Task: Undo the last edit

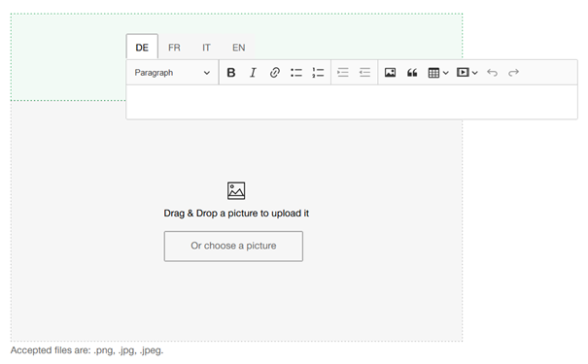Action: (492, 72)
